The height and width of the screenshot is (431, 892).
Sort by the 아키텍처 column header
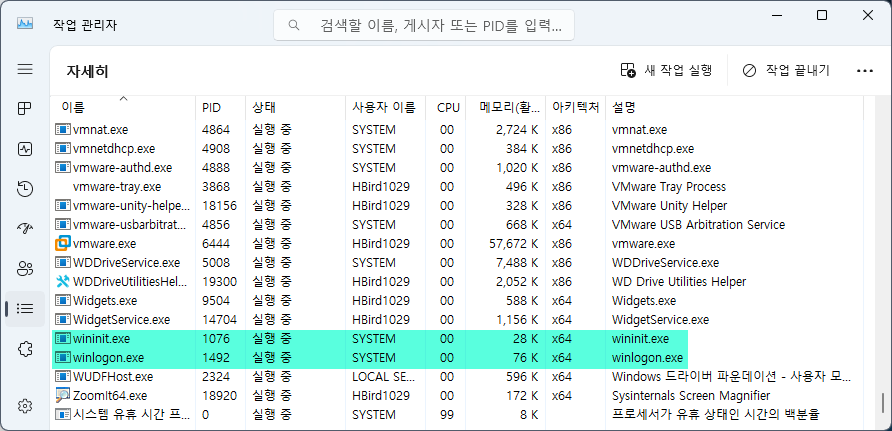(575, 107)
